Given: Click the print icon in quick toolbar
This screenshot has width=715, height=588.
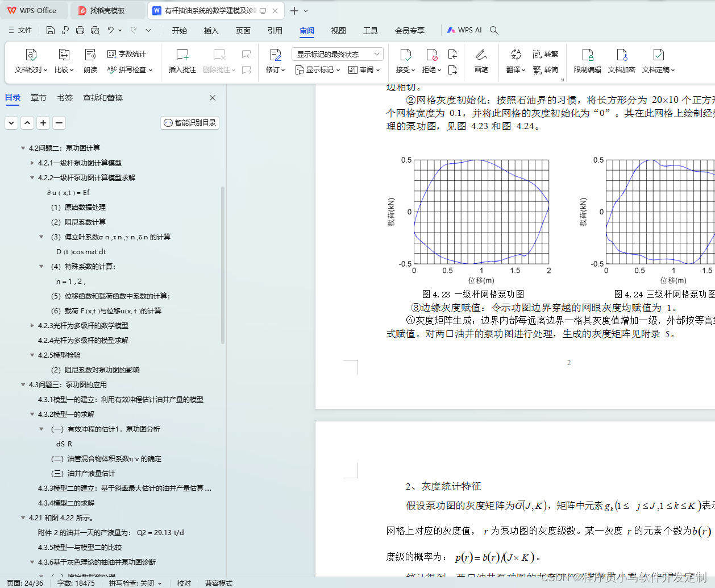Looking at the screenshot, I should [80, 30].
